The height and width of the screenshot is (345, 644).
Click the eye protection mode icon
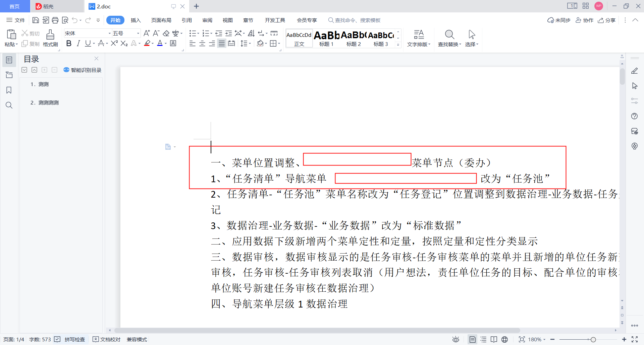[455, 339]
